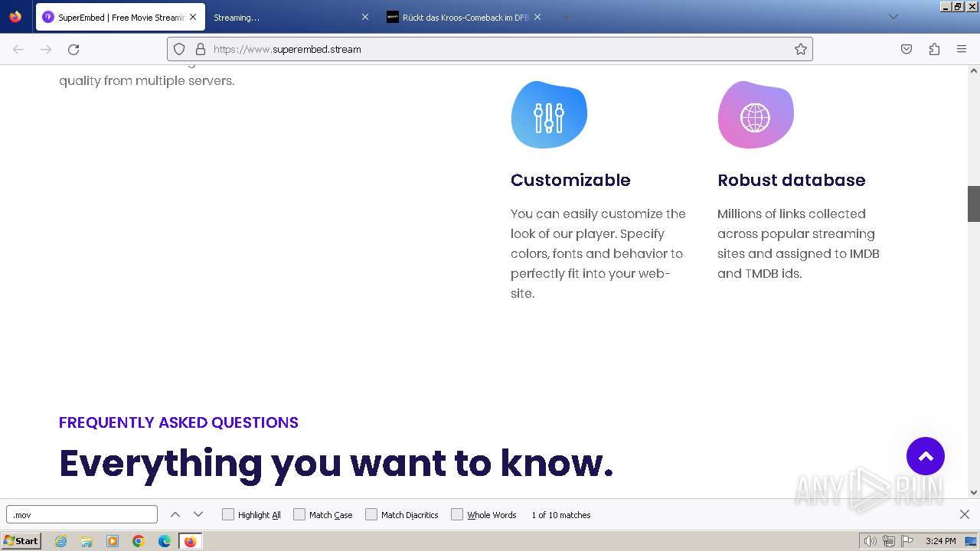
Task: Launch Microsoft Edge from taskbar
Action: (165, 541)
